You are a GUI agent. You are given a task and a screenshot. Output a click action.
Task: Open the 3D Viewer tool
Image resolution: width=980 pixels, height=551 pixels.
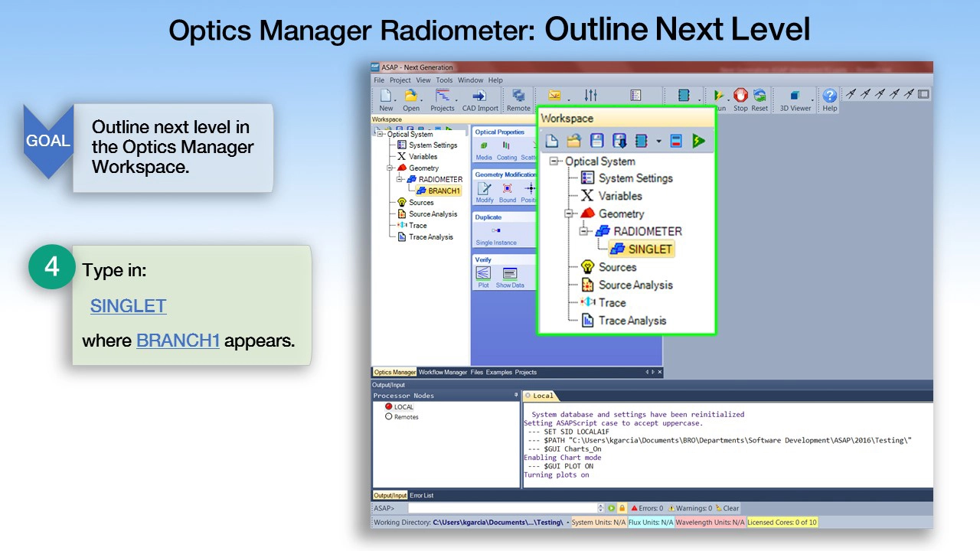pos(795,96)
